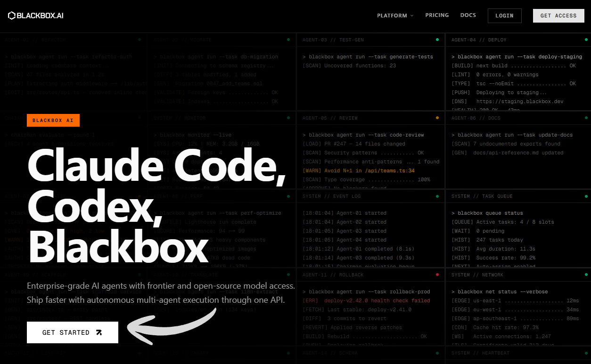
Task: Click '[SCAN] Security patterns ... OK' line
Action: (x=363, y=153)
